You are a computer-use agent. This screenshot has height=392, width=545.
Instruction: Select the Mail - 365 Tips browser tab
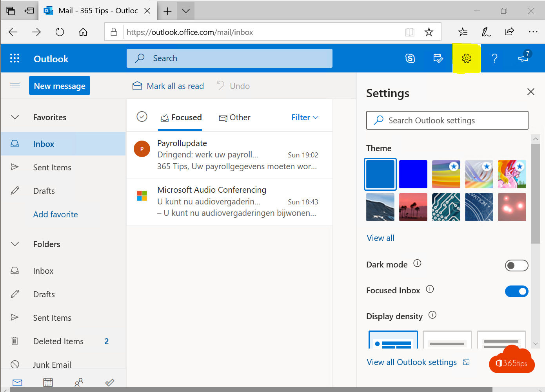[98, 11]
